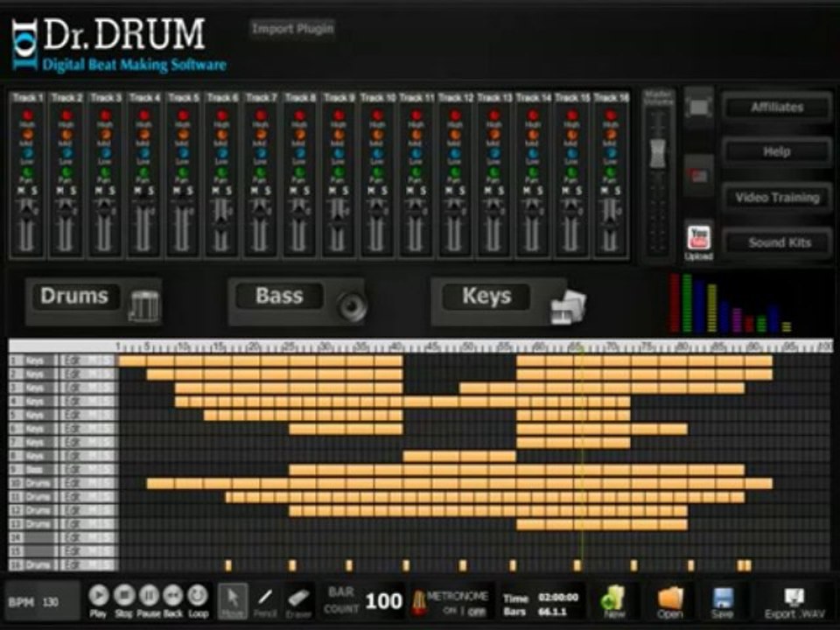The height and width of the screenshot is (630, 840).
Task: Click the drum icon beside Drums
Action: point(143,305)
